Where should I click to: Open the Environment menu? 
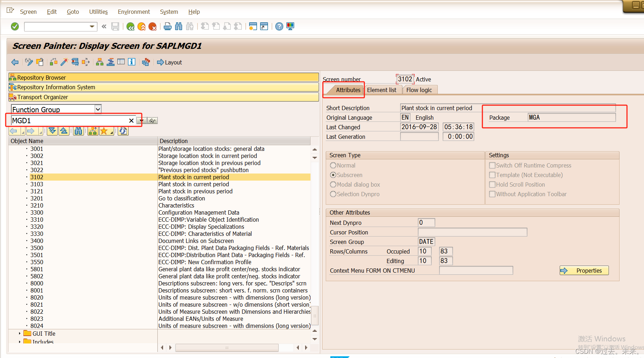(x=134, y=12)
